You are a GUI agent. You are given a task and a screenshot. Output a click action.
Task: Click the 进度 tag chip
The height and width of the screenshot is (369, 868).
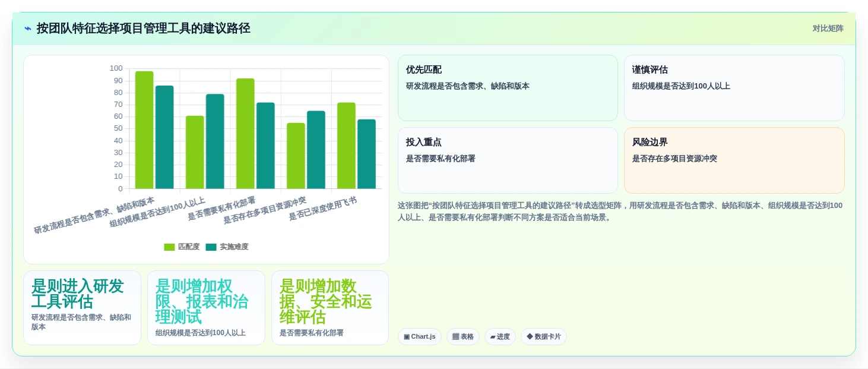(x=500, y=336)
